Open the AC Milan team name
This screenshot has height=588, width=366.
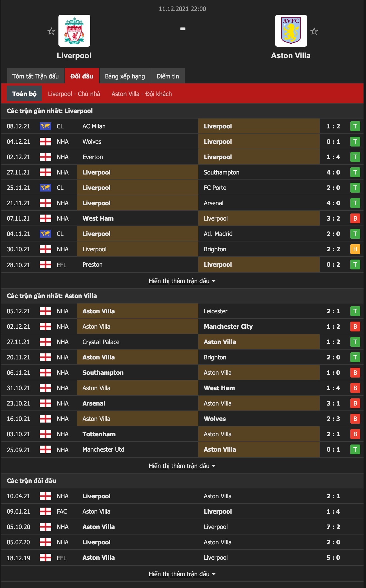click(x=94, y=126)
